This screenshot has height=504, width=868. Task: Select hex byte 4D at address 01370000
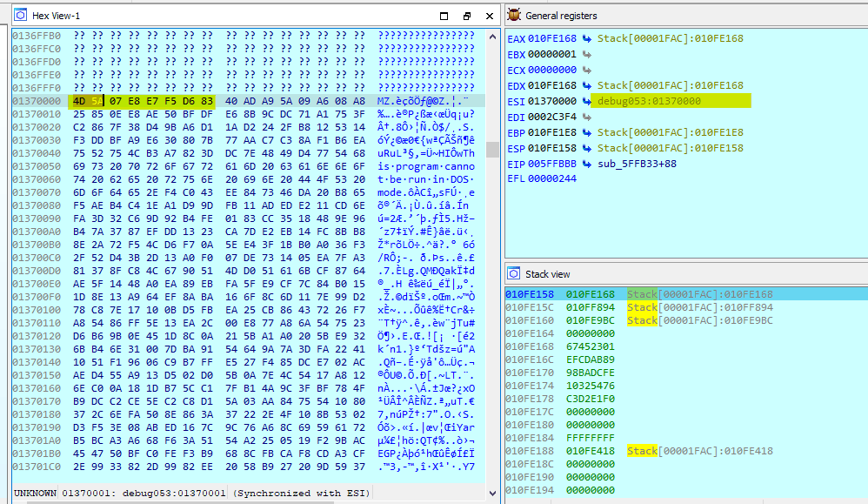point(79,101)
